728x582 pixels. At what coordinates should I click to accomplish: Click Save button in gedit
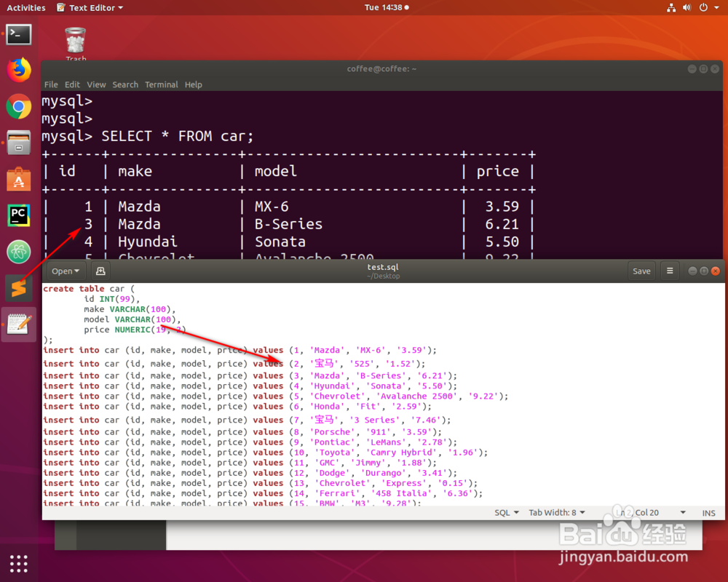pos(641,271)
